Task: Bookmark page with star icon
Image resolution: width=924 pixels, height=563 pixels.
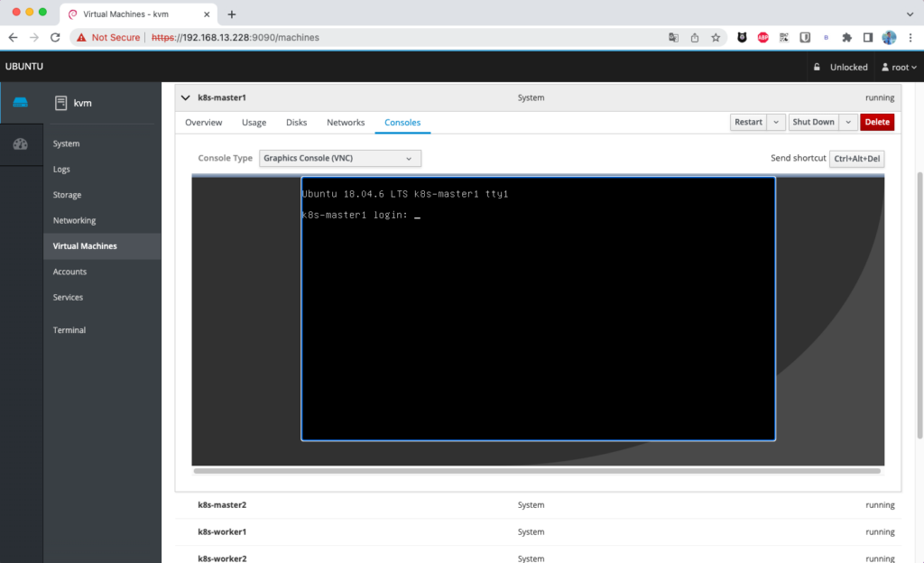Action: click(716, 37)
